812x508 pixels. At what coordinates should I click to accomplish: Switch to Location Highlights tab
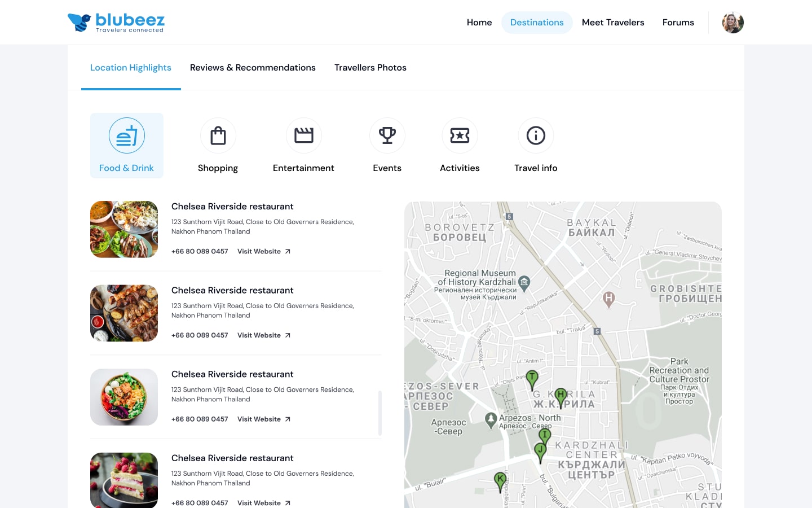[131, 68]
